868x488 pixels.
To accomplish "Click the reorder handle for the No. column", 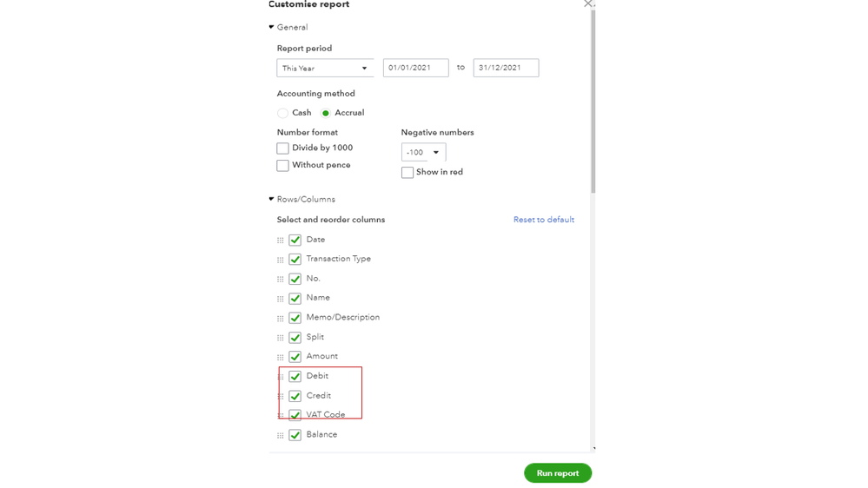I will click(281, 280).
